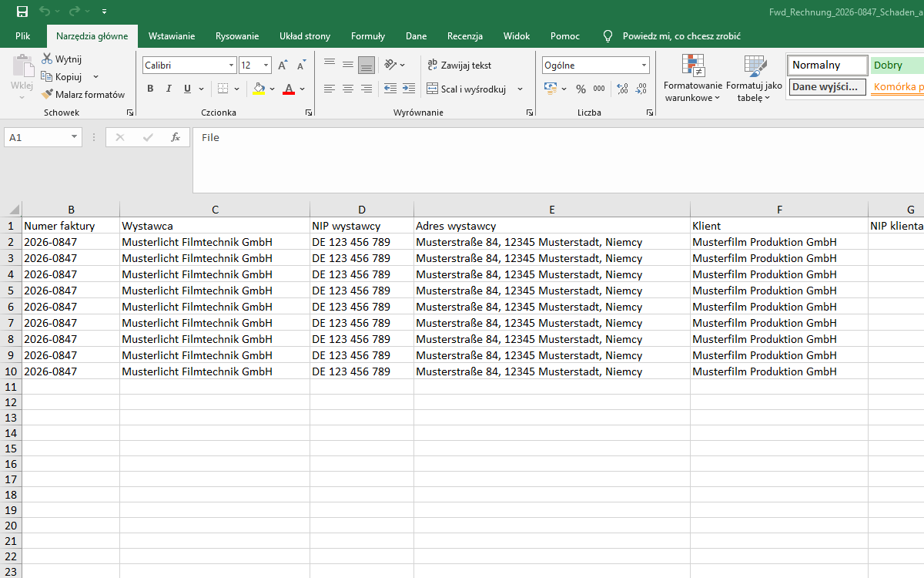Expand the Font Color dropdown arrow
Viewport: 924px width, 578px height.
tap(303, 89)
